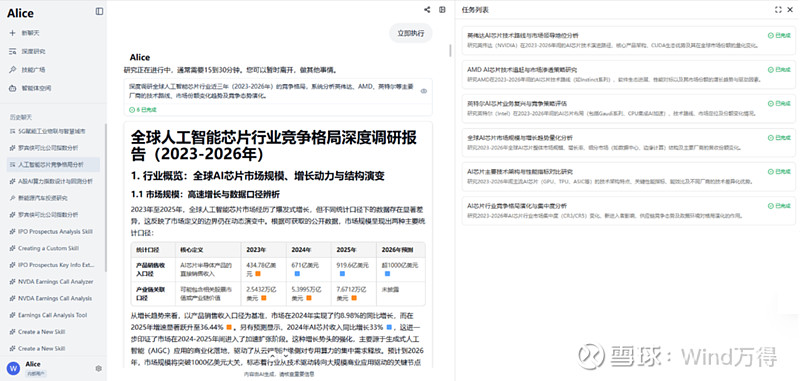This screenshot has height=381, width=800.
Task: Open history chat Earnings Call Analysis Tool
Action: coord(53,315)
